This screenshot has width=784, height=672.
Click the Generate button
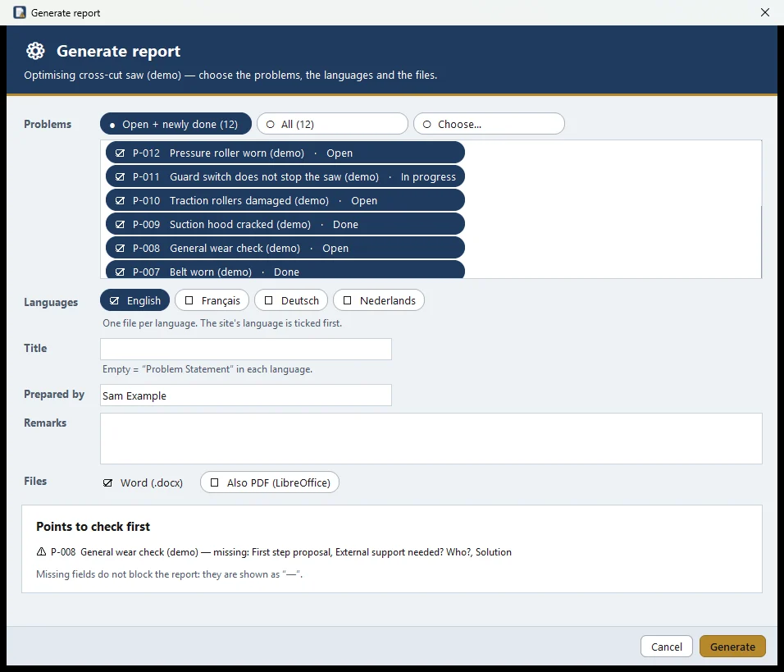[x=732, y=647]
